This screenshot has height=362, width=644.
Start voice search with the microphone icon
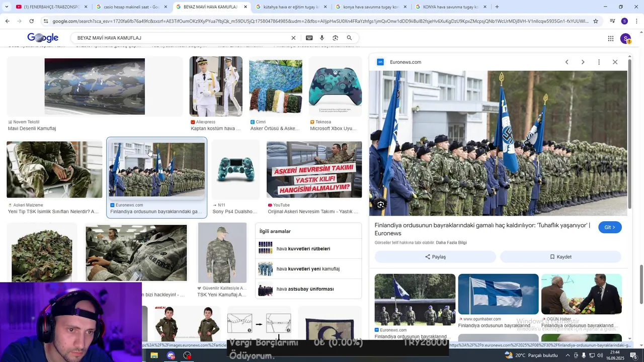tap(322, 38)
